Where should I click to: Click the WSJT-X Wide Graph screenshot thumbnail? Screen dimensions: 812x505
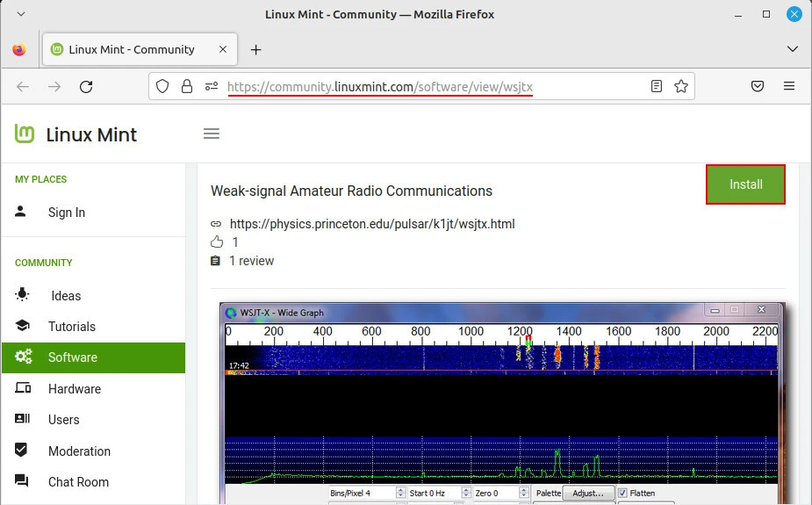(x=502, y=403)
